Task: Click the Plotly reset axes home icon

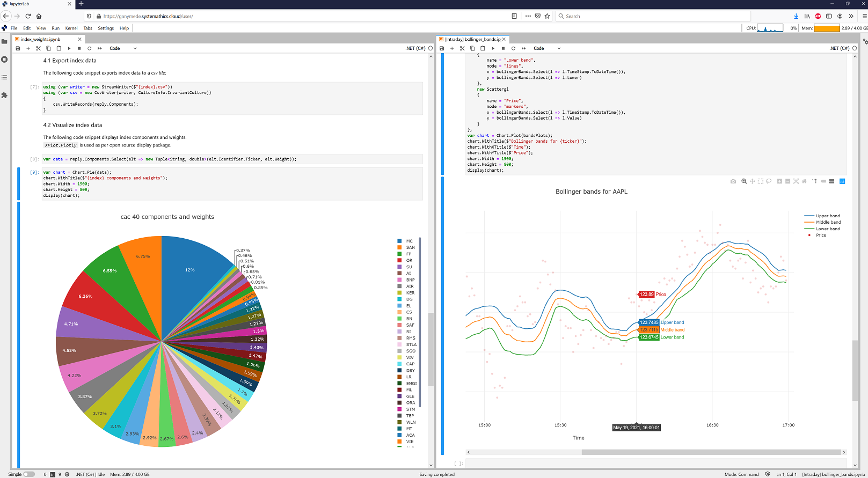Action: (804, 181)
